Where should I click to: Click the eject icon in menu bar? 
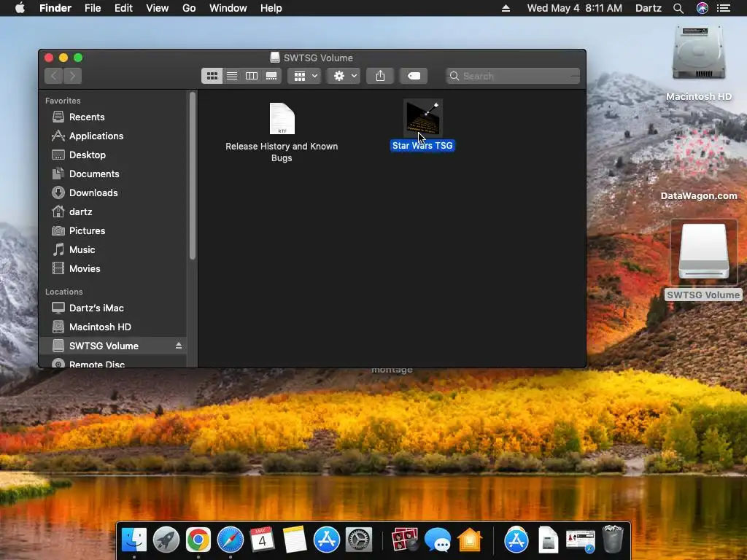(x=506, y=8)
